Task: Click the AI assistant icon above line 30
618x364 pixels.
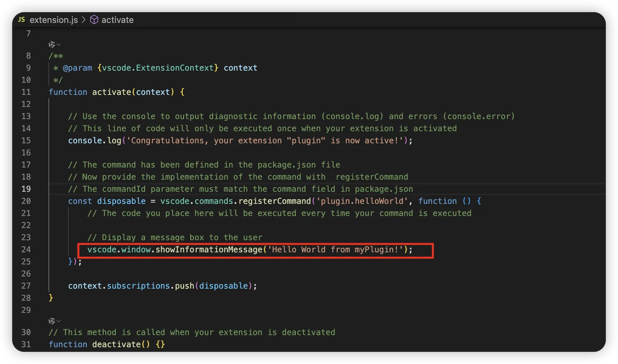Action: (x=52, y=321)
